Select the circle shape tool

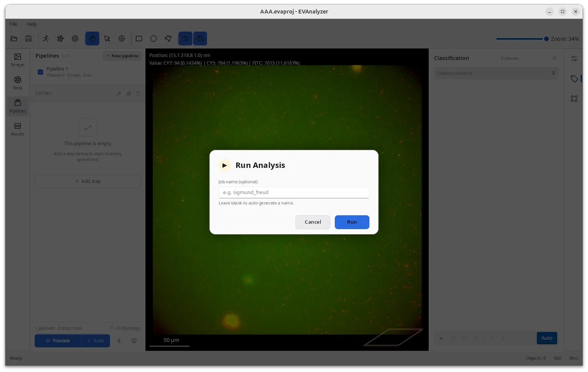[154, 39]
